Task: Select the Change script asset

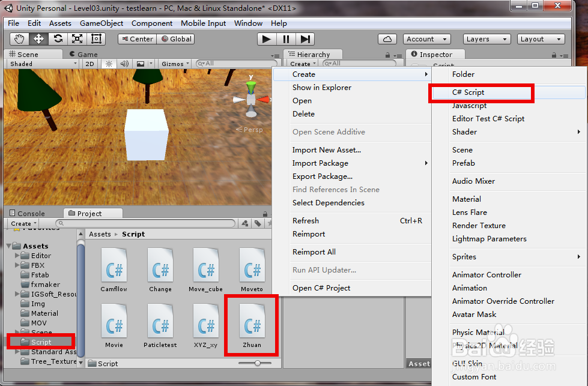Action: [x=160, y=270]
